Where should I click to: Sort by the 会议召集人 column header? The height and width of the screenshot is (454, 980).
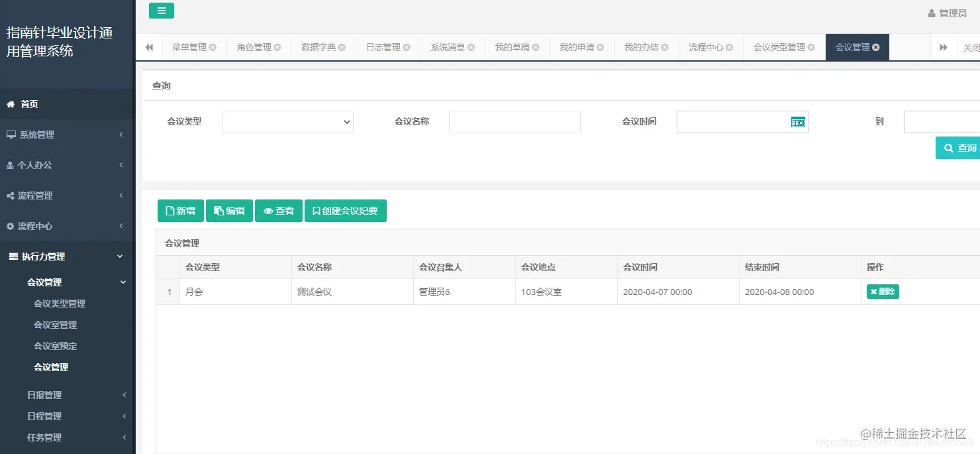[464, 267]
